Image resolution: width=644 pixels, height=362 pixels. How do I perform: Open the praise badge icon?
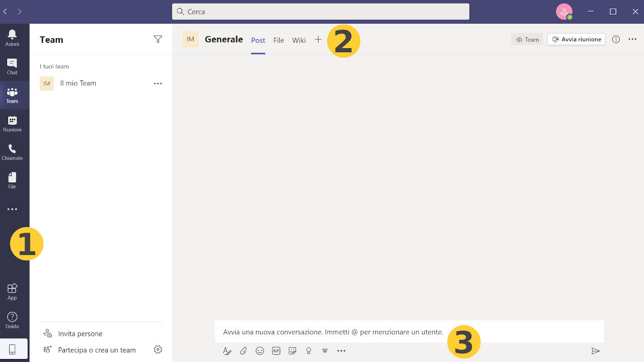309,351
